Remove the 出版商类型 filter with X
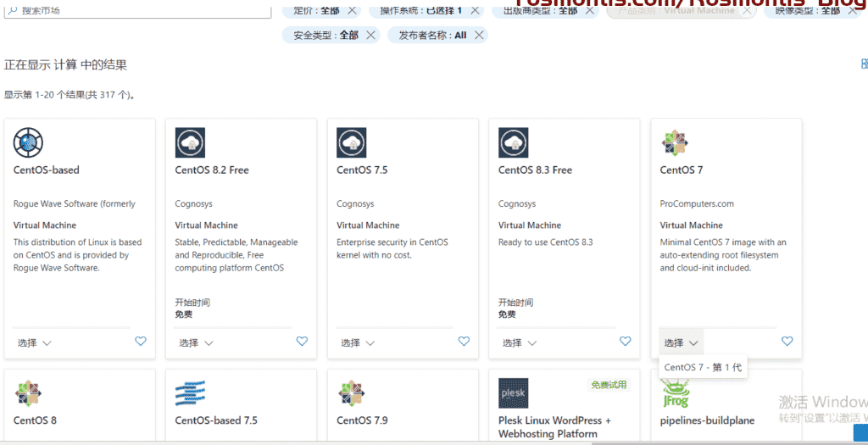Image resolution: width=868 pixels, height=445 pixels. 590,10
